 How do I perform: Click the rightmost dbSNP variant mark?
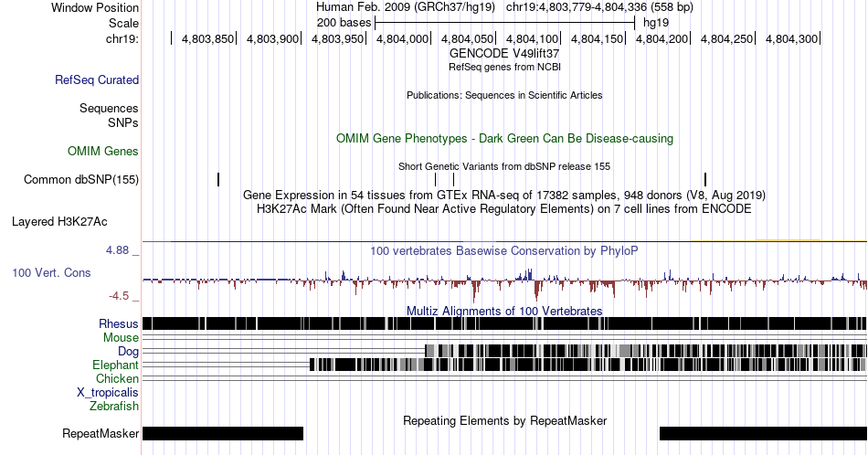705,179
